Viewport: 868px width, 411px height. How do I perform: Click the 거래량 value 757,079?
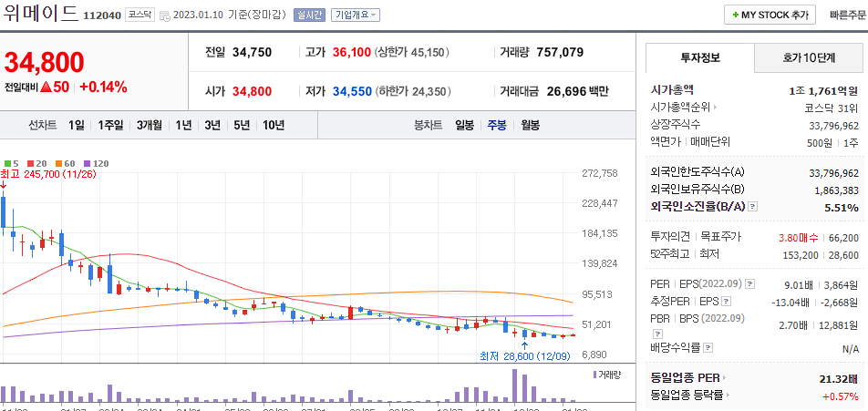[x=560, y=53]
